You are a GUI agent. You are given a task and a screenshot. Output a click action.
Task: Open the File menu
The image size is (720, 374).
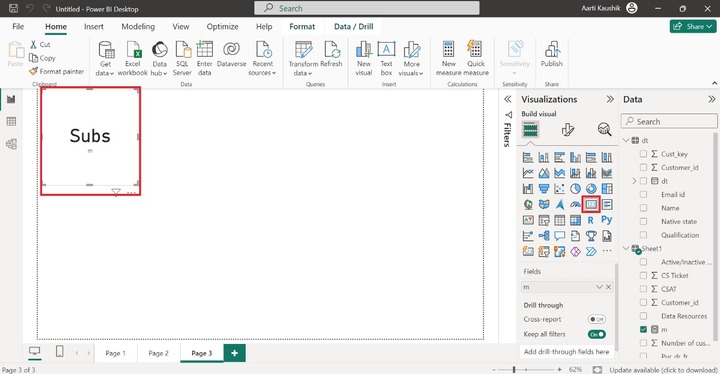tap(18, 27)
